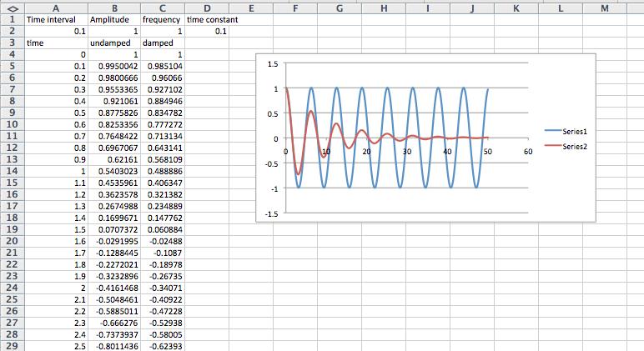This screenshot has height=351, width=644.
Task: Select cell with value 0.921061
Action: (x=114, y=101)
